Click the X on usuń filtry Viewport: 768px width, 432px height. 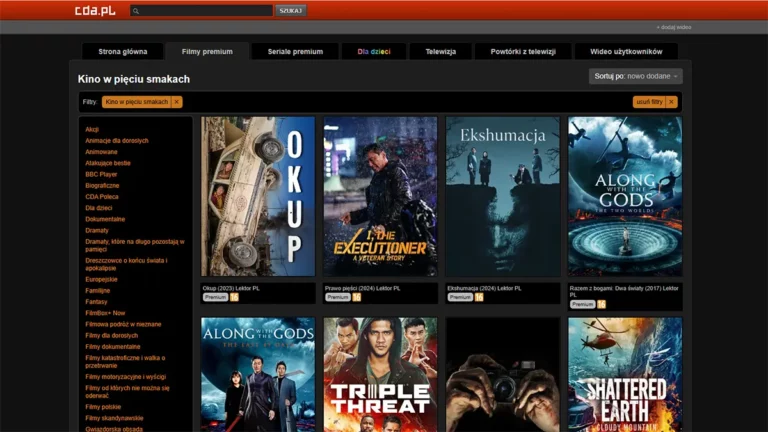coord(671,102)
